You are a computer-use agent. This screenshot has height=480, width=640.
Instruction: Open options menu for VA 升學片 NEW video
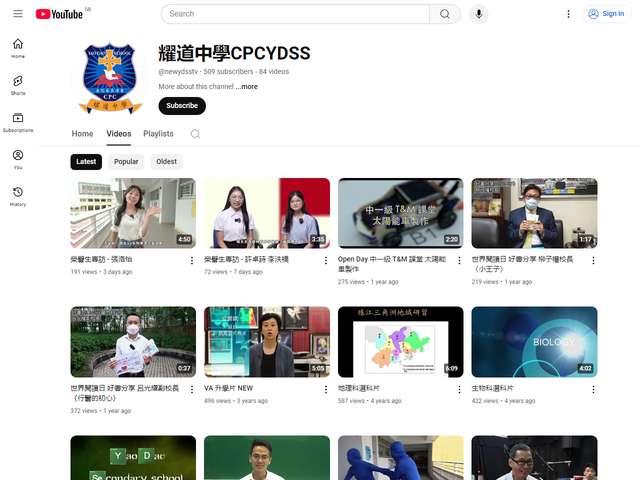click(x=325, y=390)
